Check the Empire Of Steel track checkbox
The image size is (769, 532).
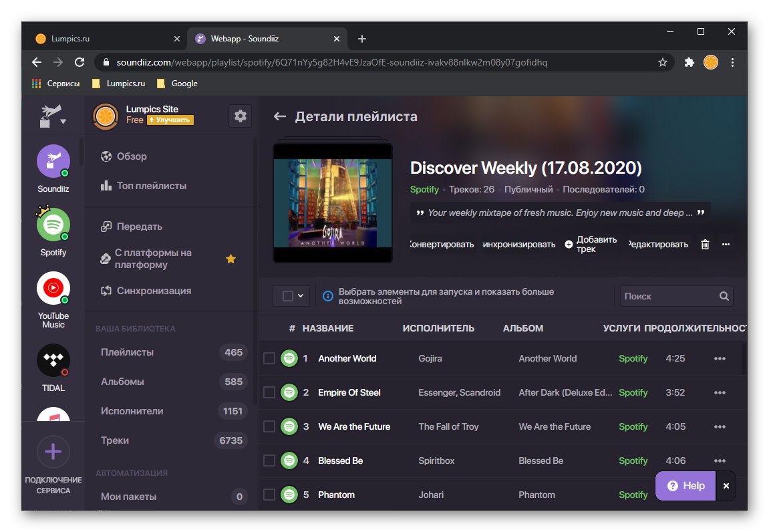269,392
